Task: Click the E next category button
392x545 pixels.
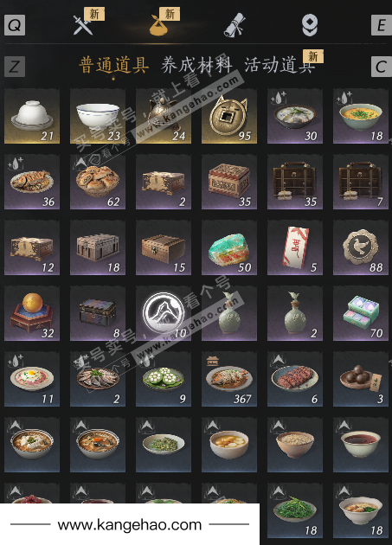Action: (x=382, y=25)
